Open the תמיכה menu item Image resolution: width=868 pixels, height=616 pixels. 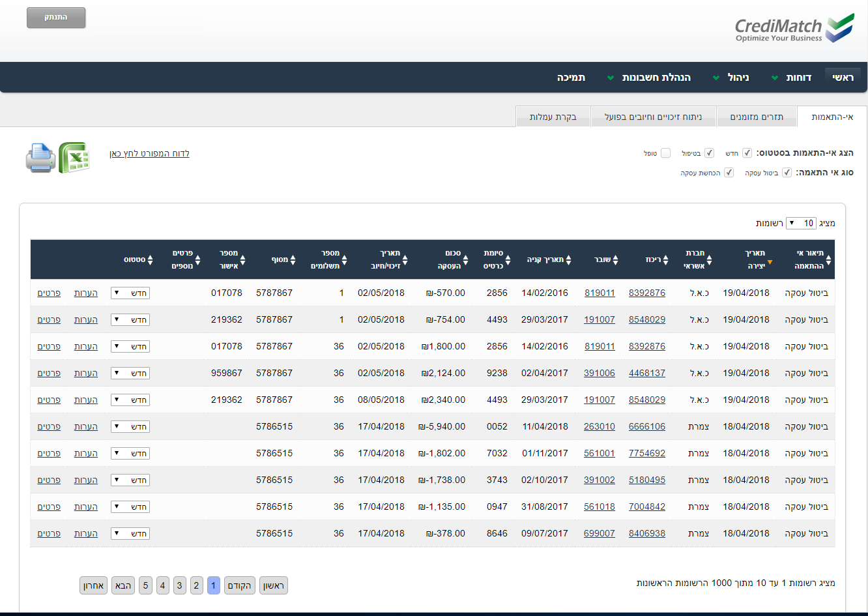point(571,78)
